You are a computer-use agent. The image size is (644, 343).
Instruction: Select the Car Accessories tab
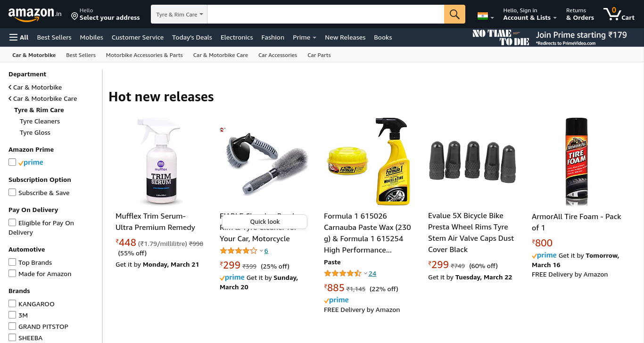click(x=278, y=55)
